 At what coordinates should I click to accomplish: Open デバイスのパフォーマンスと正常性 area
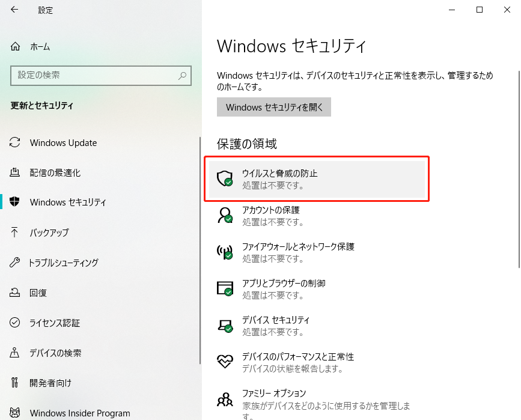click(317, 362)
